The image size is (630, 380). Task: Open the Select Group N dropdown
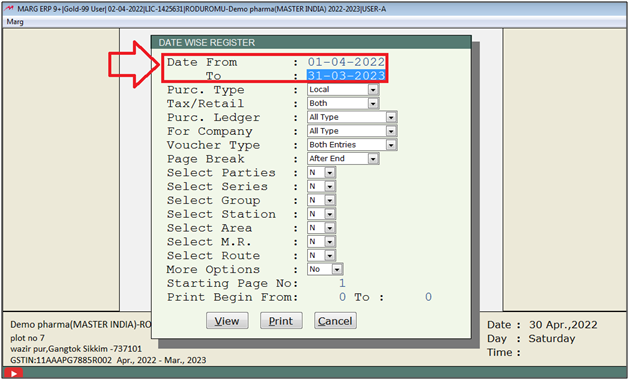tap(321, 200)
